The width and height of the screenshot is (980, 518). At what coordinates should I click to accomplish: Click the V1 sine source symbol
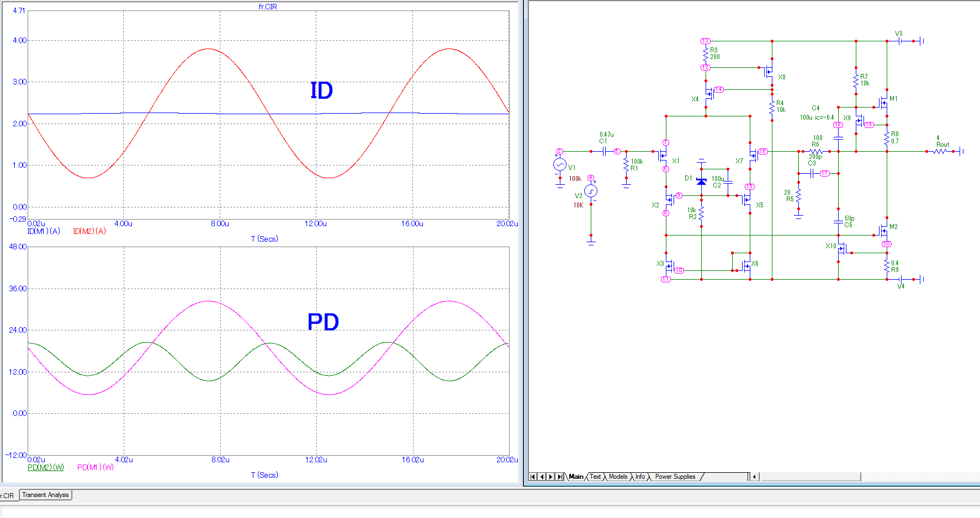559,164
